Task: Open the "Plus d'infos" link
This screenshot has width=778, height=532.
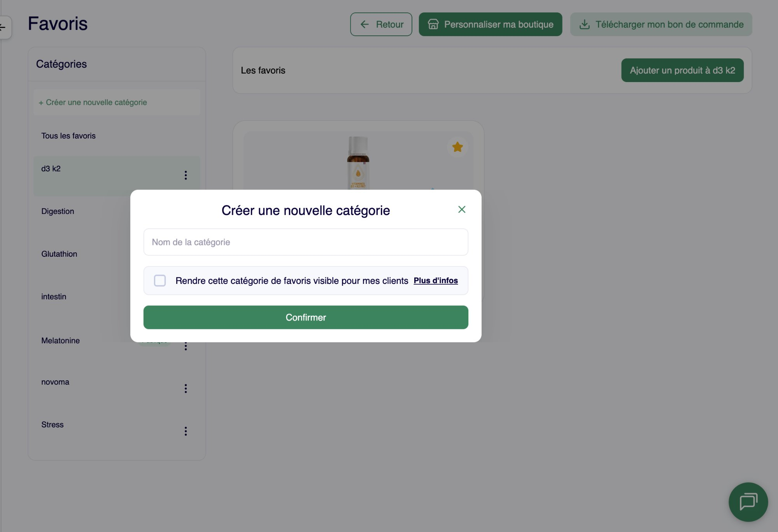Action: point(436,280)
